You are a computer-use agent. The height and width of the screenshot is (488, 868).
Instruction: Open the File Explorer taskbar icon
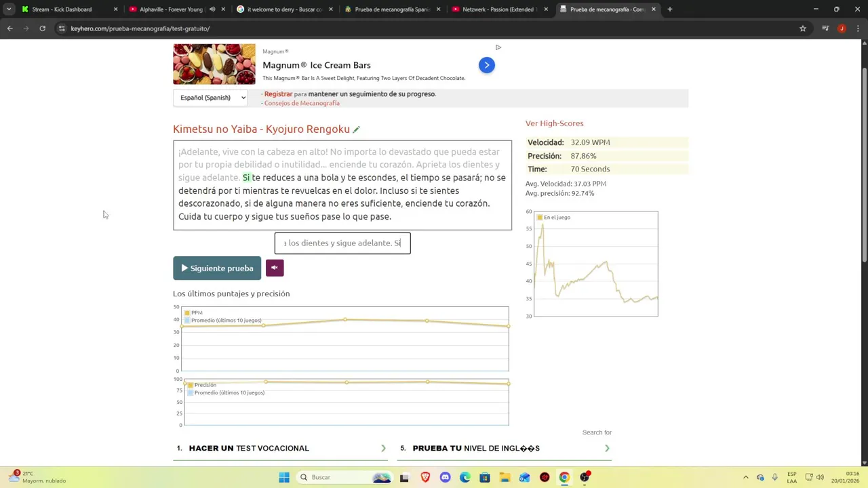click(505, 477)
